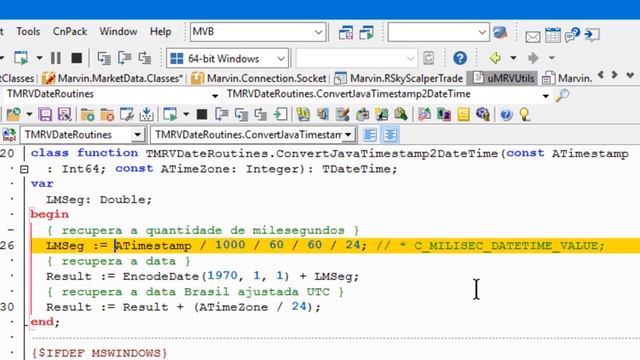Click the small blue help icon in CnPack toolbar
640x360 pixels.
506,115
